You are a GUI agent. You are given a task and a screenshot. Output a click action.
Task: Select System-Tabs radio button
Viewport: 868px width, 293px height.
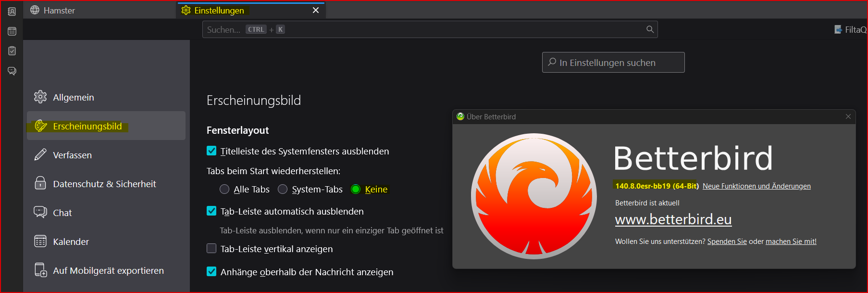click(283, 189)
